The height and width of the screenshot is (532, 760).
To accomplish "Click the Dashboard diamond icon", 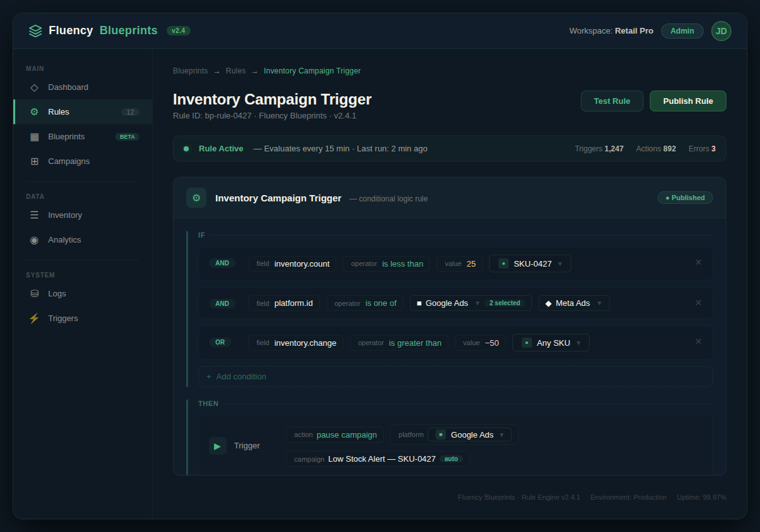I will (x=34, y=87).
